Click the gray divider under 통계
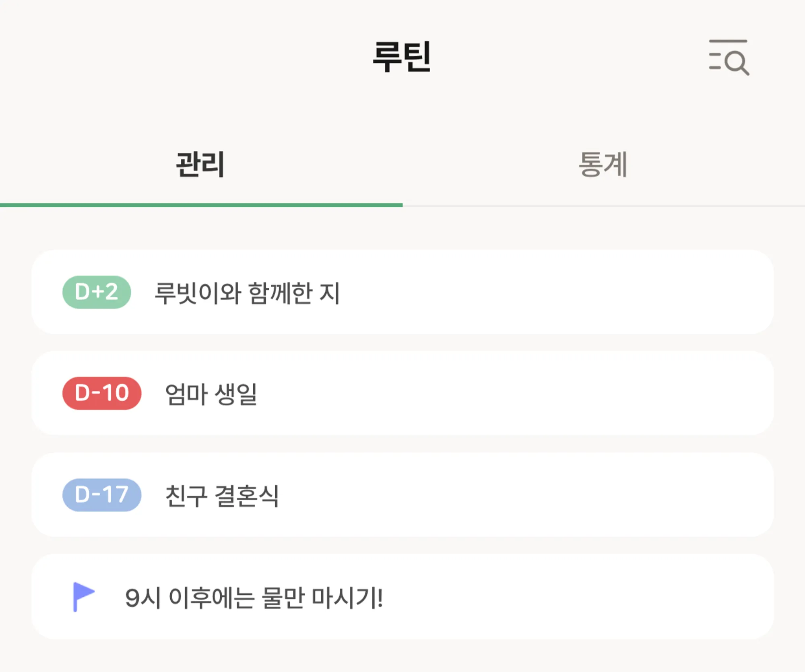The height and width of the screenshot is (672, 805). click(604, 206)
